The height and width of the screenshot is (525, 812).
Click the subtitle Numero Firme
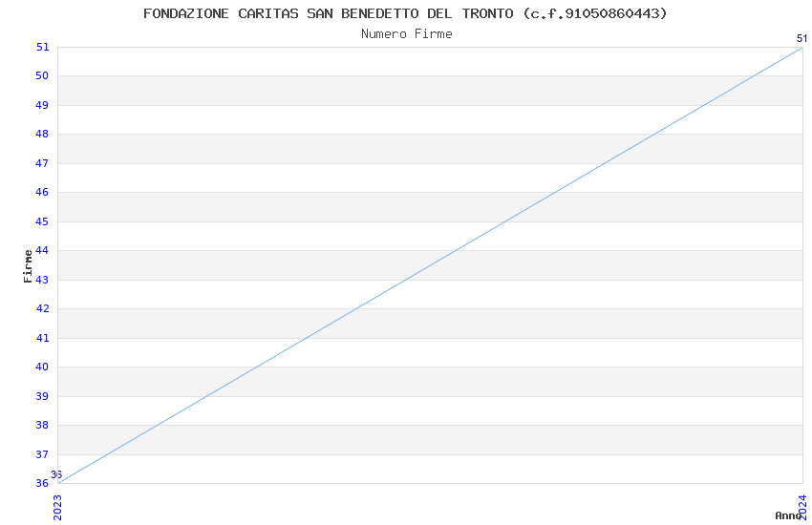(x=407, y=33)
